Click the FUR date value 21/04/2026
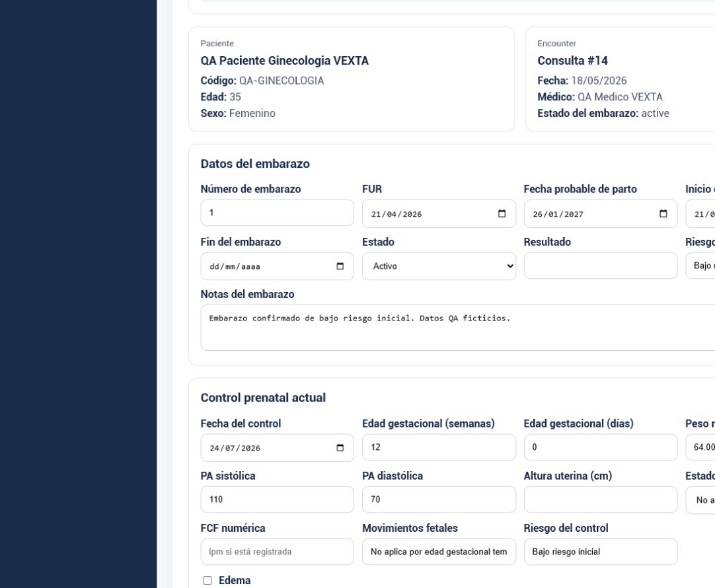The width and height of the screenshot is (715, 588). coord(396,214)
